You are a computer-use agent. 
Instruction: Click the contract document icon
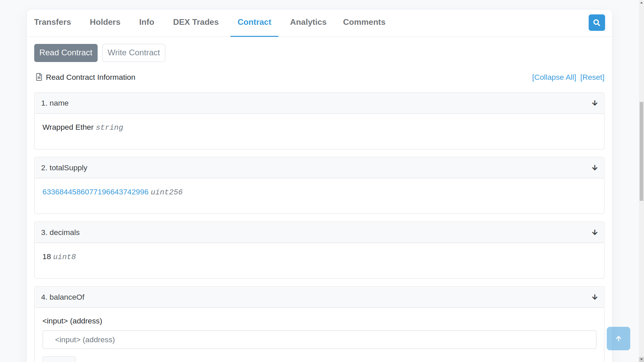point(39,77)
